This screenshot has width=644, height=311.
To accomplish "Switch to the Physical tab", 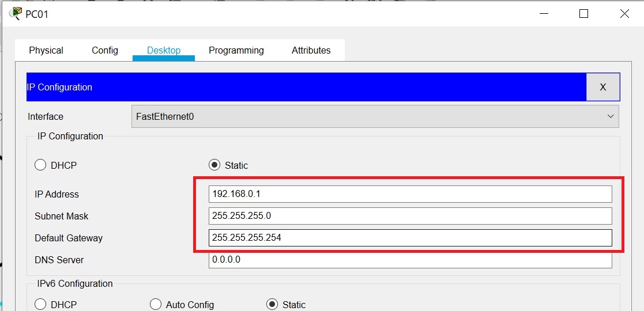I will pos(46,50).
